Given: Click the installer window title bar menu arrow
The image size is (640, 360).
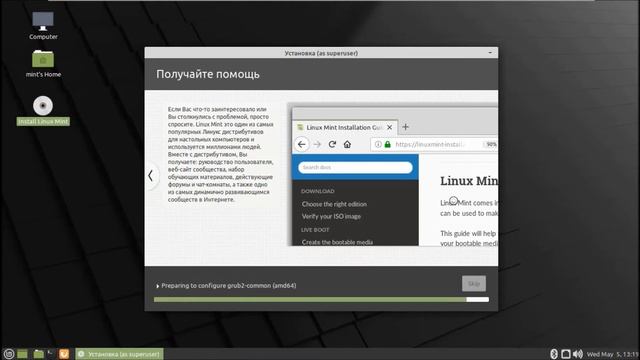Looking at the screenshot, I should click(x=490, y=53).
